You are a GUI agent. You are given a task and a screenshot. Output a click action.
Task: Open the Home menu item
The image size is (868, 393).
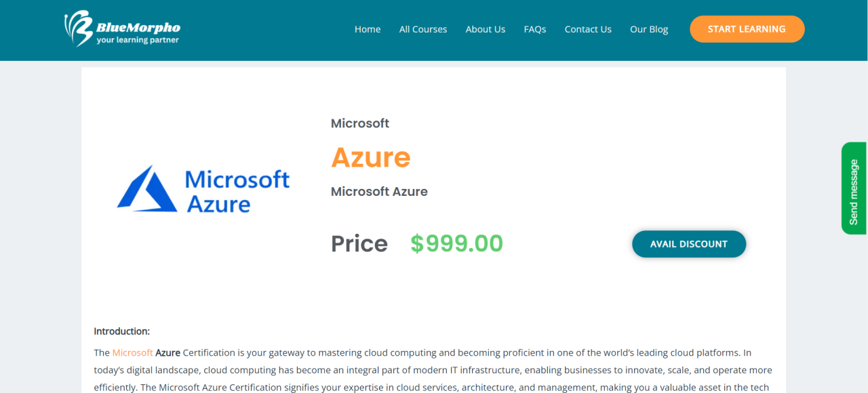[368, 29]
